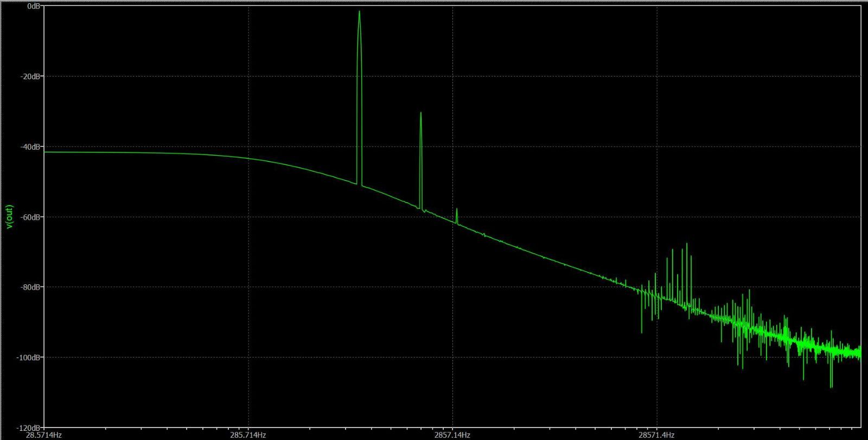Click the second harmonic peak tip

point(420,113)
